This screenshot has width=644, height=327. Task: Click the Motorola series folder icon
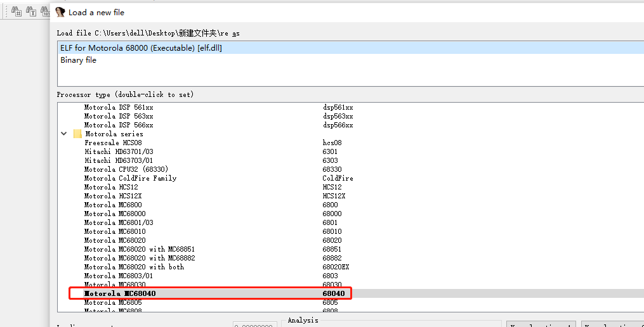pos(77,134)
